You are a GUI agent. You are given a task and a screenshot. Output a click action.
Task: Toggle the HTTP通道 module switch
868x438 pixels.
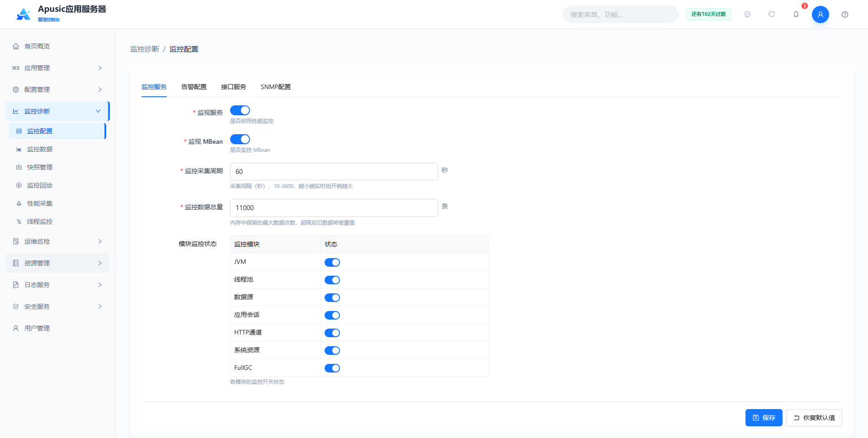pos(332,333)
